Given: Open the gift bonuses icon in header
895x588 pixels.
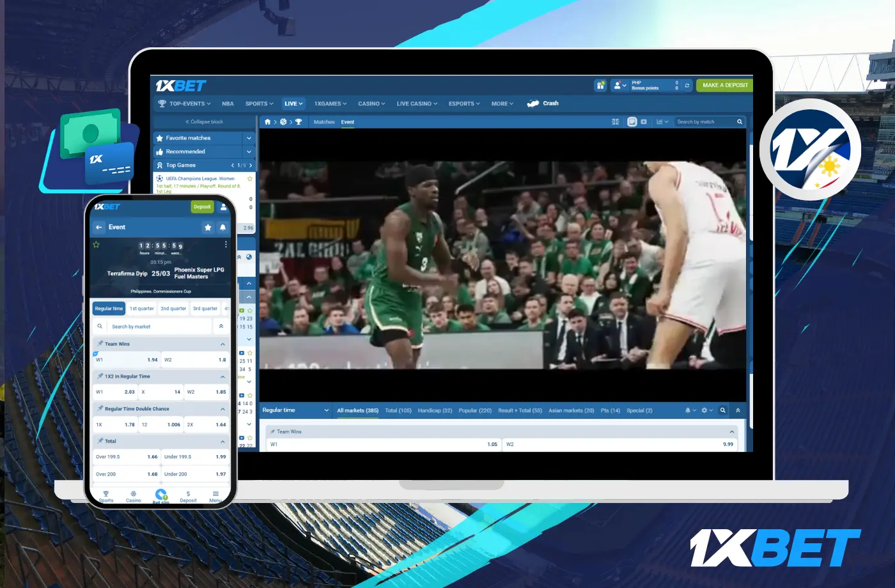Looking at the screenshot, I should click(600, 85).
